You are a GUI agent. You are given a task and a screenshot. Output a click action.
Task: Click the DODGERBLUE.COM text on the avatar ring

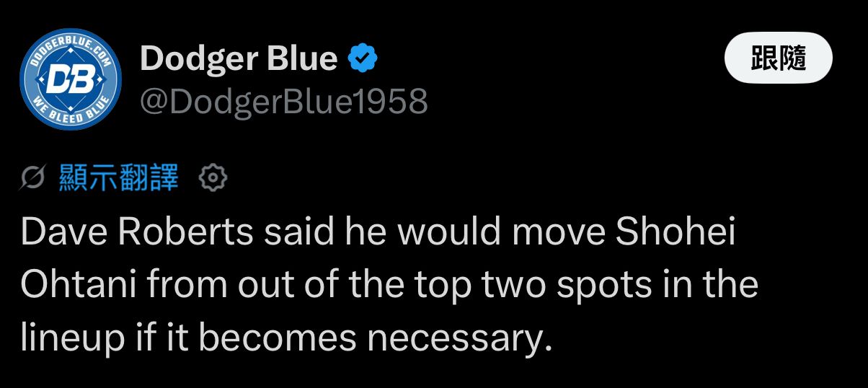click(x=71, y=48)
